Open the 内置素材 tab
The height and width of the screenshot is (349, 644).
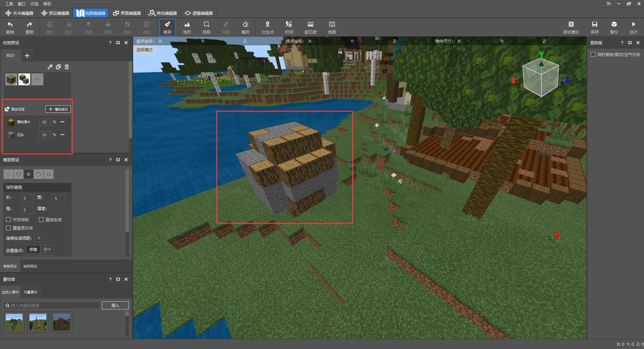pos(31,292)
